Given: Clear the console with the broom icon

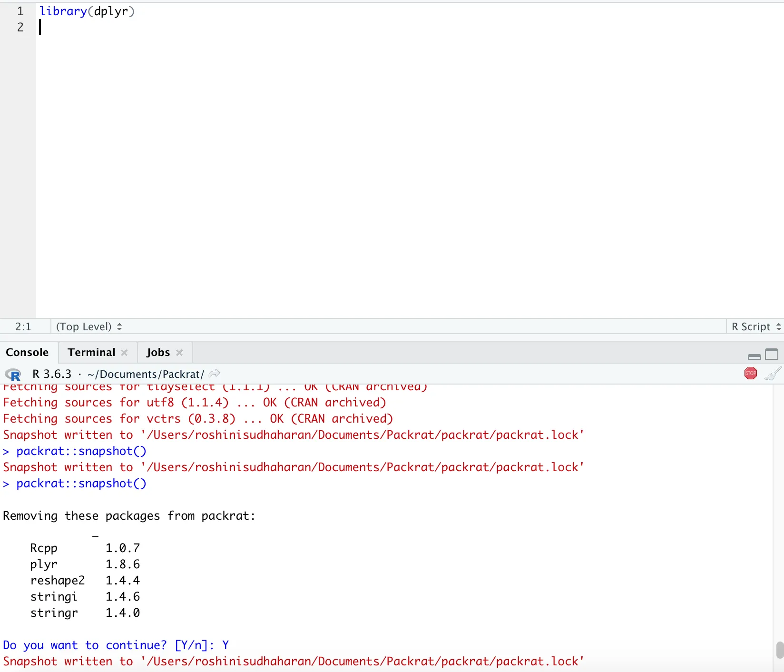Looking at the screenshot, I should [773, 374].
